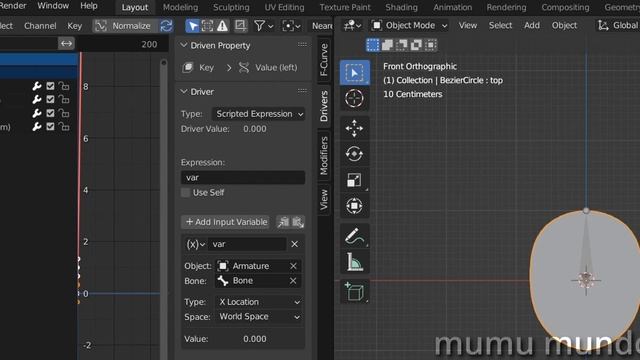The image size is (640, 360).
Task: Open the funnel filters dropdown
Action: coord(263,26)
